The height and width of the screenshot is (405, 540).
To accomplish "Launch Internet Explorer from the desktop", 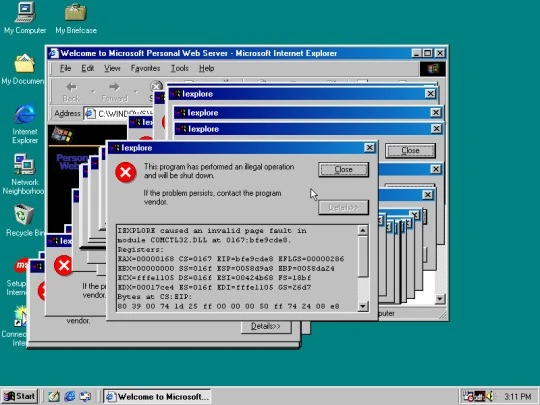I will [24, 123].
